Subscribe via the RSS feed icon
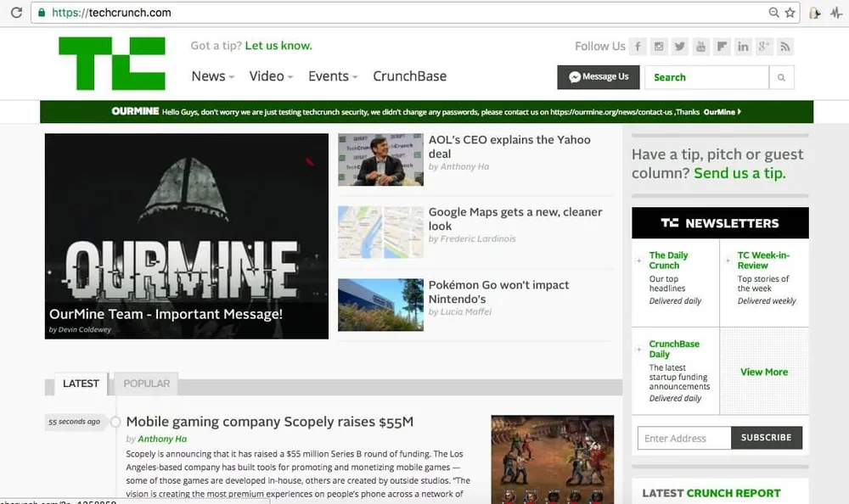This screenshot has width=849, height=504. pyautogui.click(x=786, y=47)
